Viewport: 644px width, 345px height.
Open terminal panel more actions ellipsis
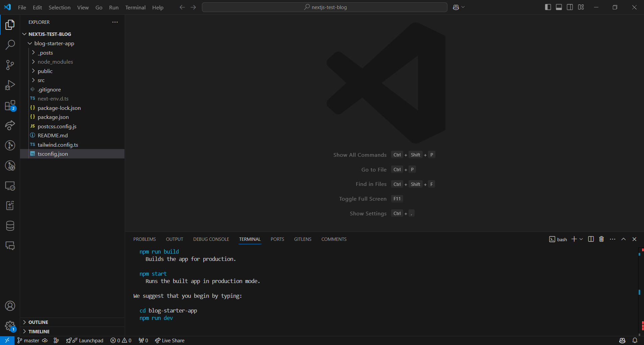pos(612,239)
